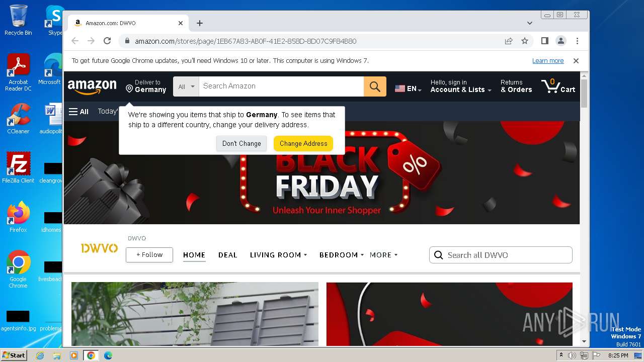Open the Chrome profile avatar
This screenshot has height=362, width=644.
pos(560,41)
